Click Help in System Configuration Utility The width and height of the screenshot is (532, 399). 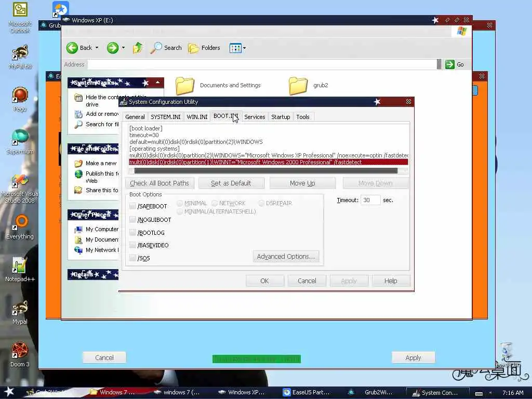point(391,281)
